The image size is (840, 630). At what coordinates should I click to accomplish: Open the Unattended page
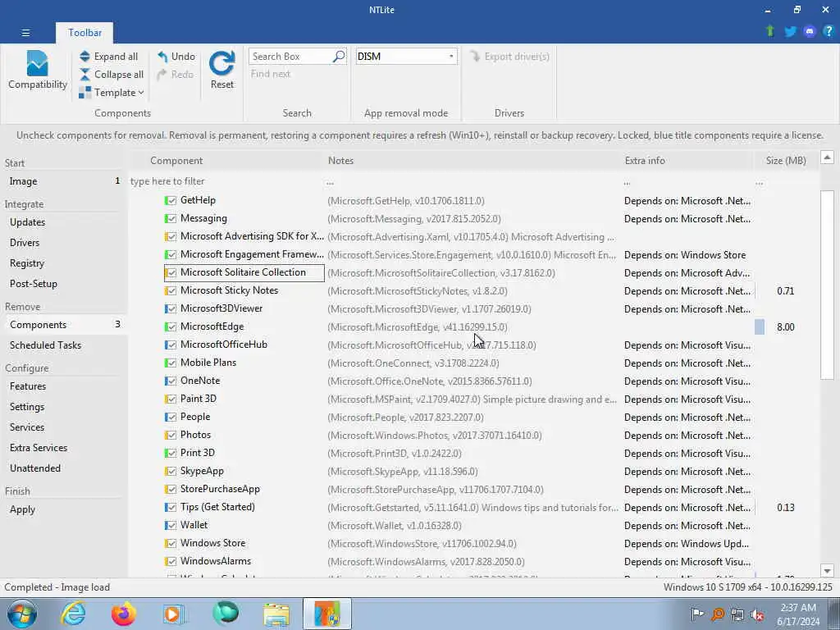pos(34,468)
